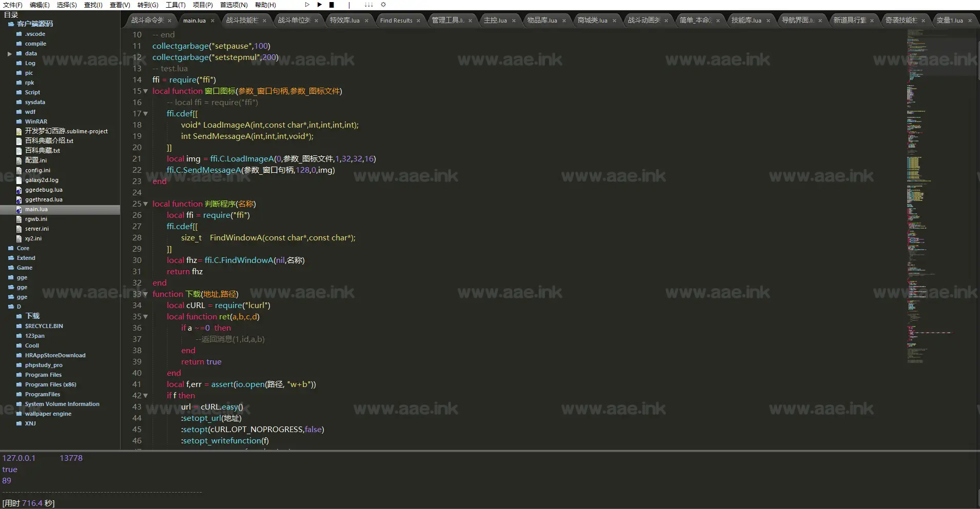980x509 pixels.
Task: Collapse the code fold at line 15
Action: 146,91
